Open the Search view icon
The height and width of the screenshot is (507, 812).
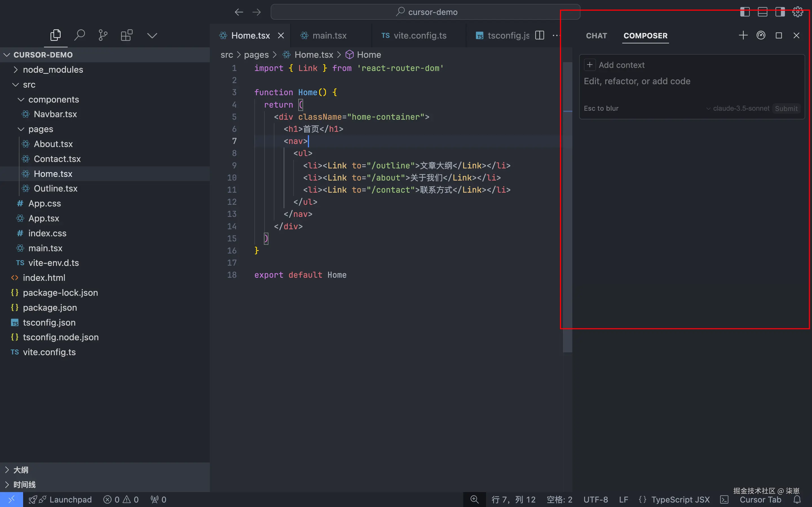[x=80, y=35]
